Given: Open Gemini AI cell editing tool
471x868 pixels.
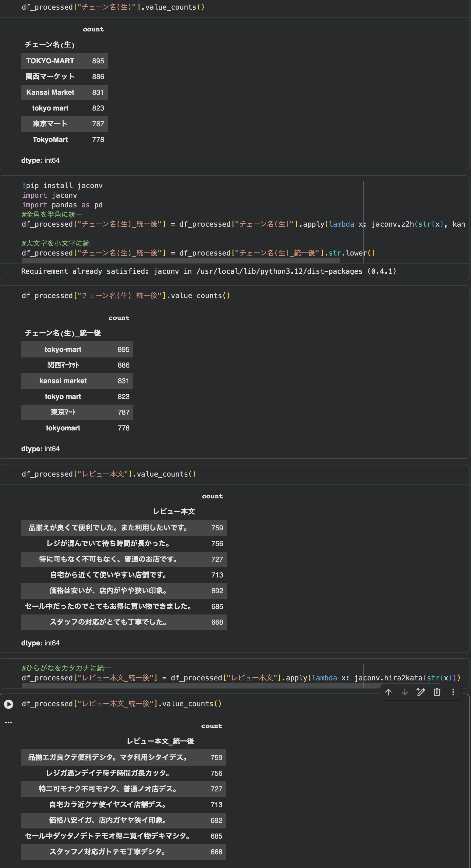Looking at the screenshot, I should 421,692.
